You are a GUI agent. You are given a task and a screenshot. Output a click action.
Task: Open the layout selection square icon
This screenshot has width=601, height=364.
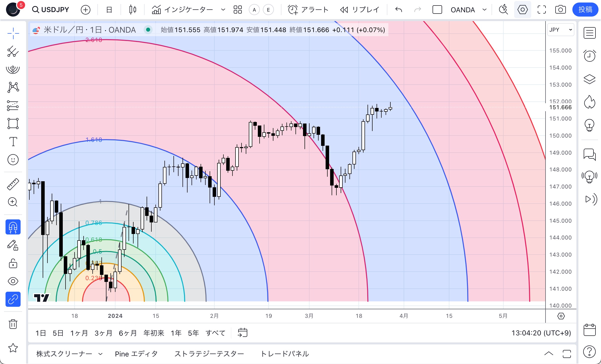[x=437, y=10]
